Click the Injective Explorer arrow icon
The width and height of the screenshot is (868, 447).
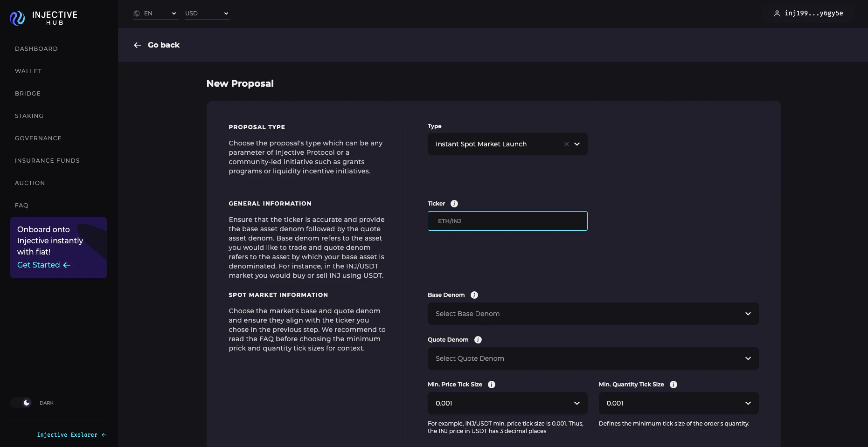[104, 435]
